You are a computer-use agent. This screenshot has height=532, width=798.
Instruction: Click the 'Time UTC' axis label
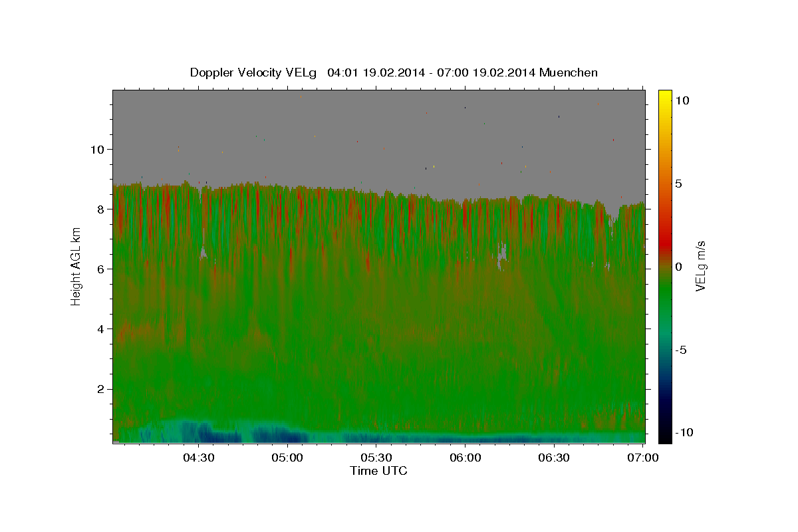[378, 471]
